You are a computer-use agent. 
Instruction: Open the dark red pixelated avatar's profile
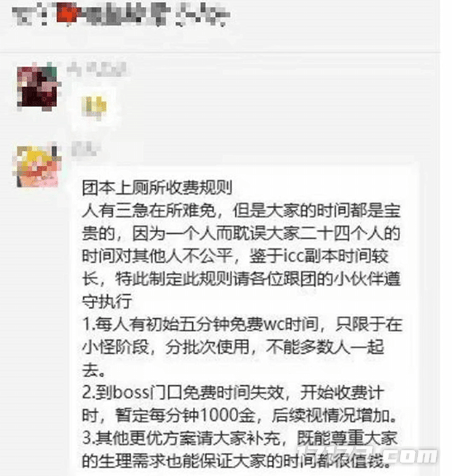point(38,88)
